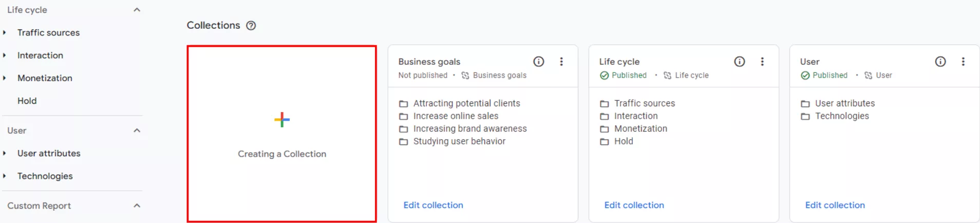Viewport: 980px width, 223px height.
Task: Expand Monetization arrow in sidebar
Action: (x=5, y=78)
